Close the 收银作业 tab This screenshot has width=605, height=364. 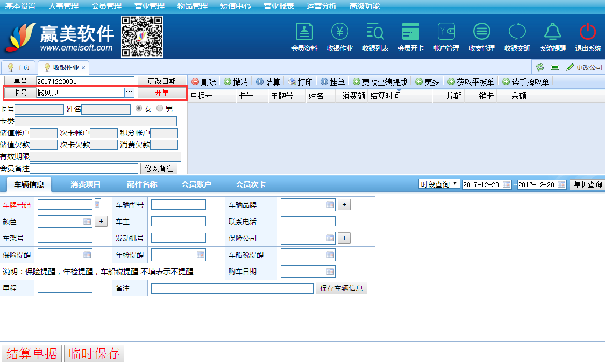point(83,68)
